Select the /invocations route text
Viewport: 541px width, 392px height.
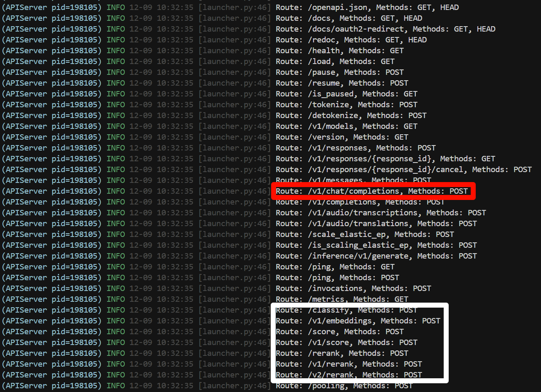tap(353, 288)
